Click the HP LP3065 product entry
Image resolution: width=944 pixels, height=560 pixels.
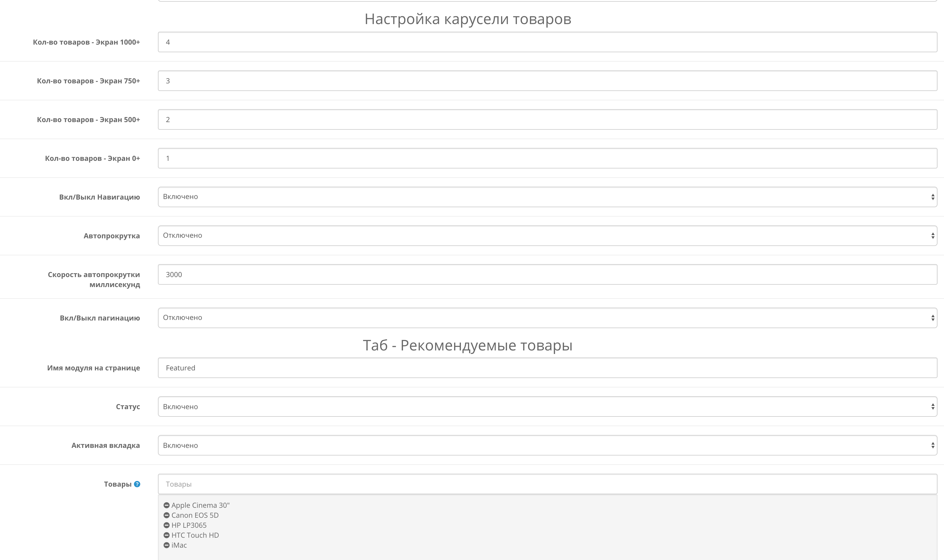[x=189, y=525]
